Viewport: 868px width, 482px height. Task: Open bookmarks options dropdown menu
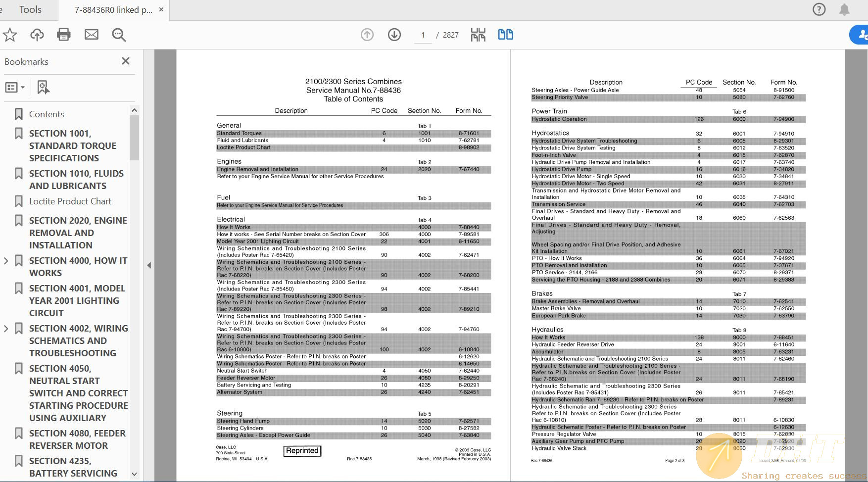15,88
